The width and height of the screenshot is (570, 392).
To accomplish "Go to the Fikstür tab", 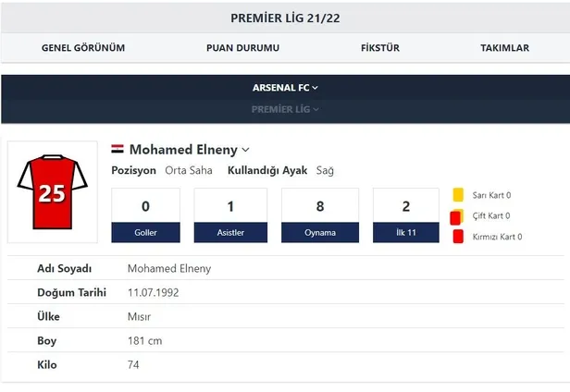I will point(379,48).
